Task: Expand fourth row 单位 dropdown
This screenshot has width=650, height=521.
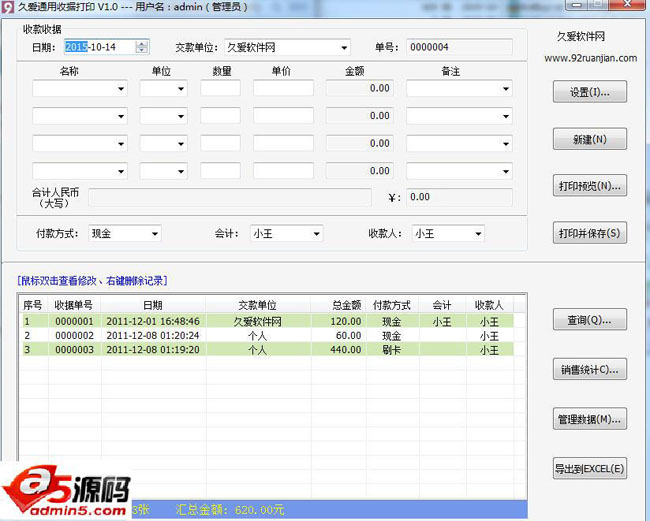Action: click(181, 171)
